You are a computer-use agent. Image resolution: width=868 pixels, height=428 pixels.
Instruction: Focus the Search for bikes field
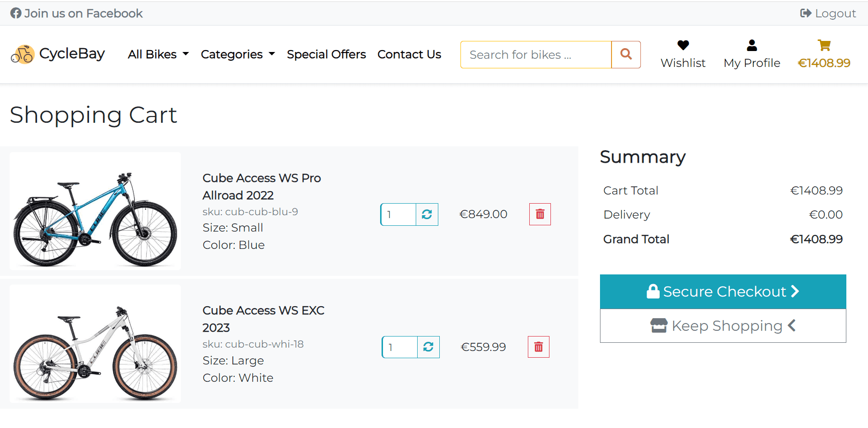coord(536,54)
